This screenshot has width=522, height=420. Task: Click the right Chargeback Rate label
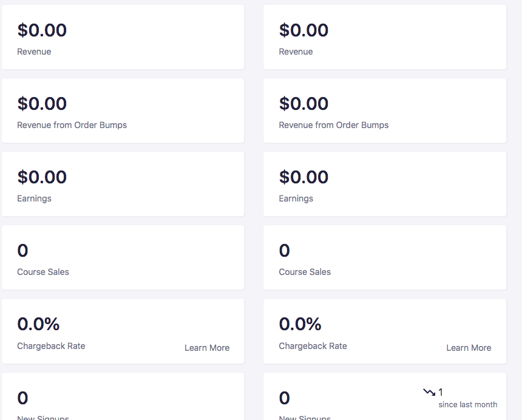tap(313, 346)
